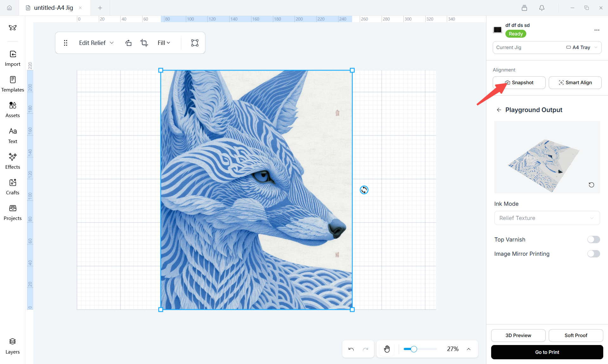Expand the Edit Relief dropdown
The image size is (608, 364).
tap(96, 43)
